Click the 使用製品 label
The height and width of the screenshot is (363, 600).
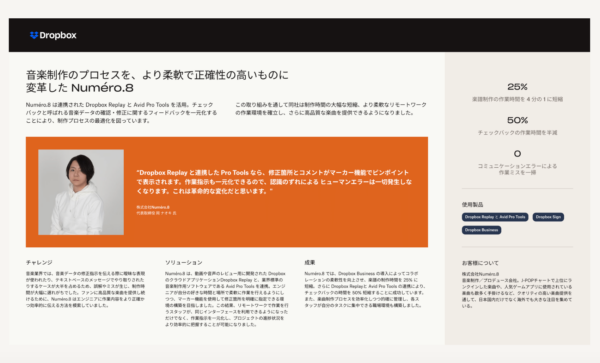click(x=472, y=205)
